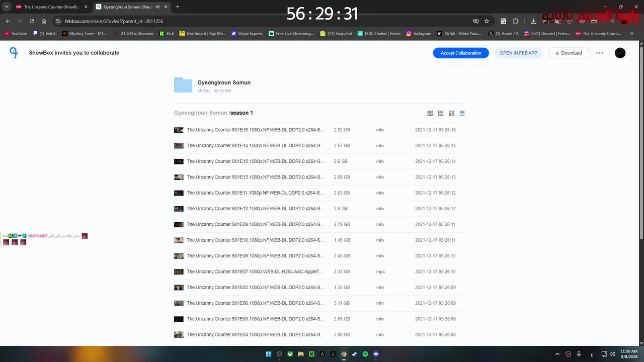Viewport: 644px width, 362px height.
Task: Select The.Uncanny.Counter.S01E04 file name
Action: pos(256,335)
